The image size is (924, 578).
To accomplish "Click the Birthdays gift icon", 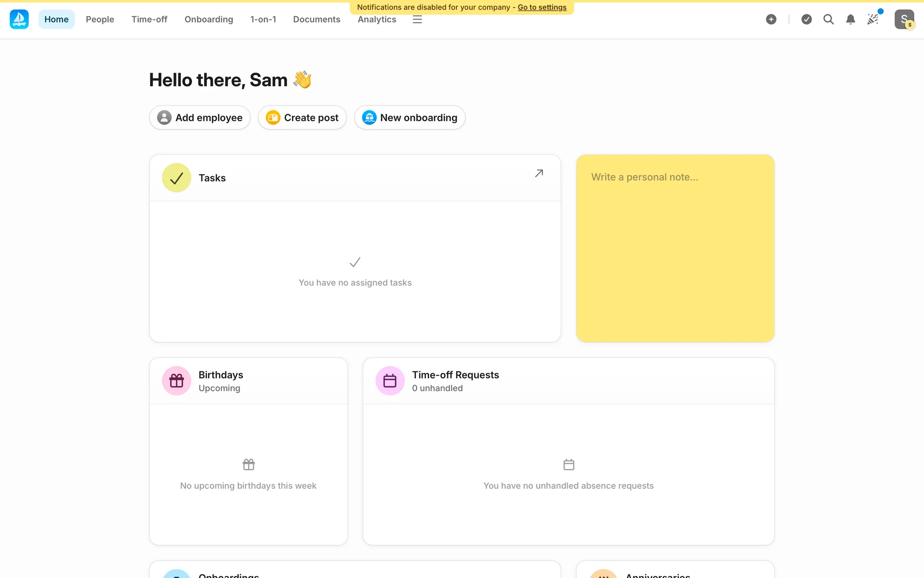I will coord(177,381).
